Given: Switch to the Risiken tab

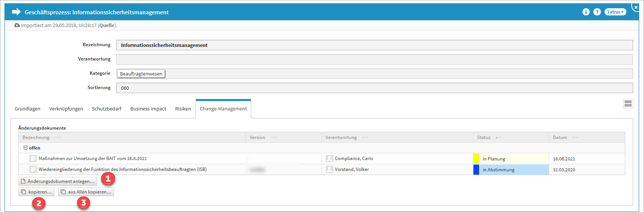Looking at the screenshot, I should click(x=183, y=109).
